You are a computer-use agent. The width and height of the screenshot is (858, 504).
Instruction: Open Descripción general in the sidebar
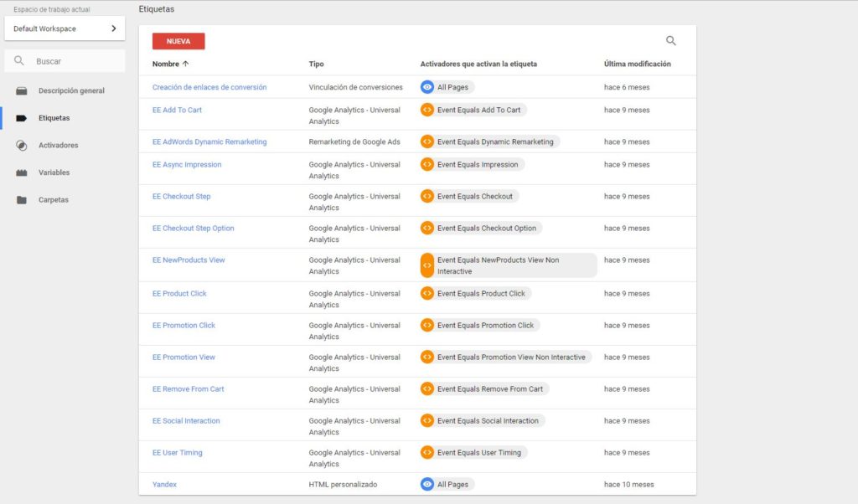[x=71, y=90]
